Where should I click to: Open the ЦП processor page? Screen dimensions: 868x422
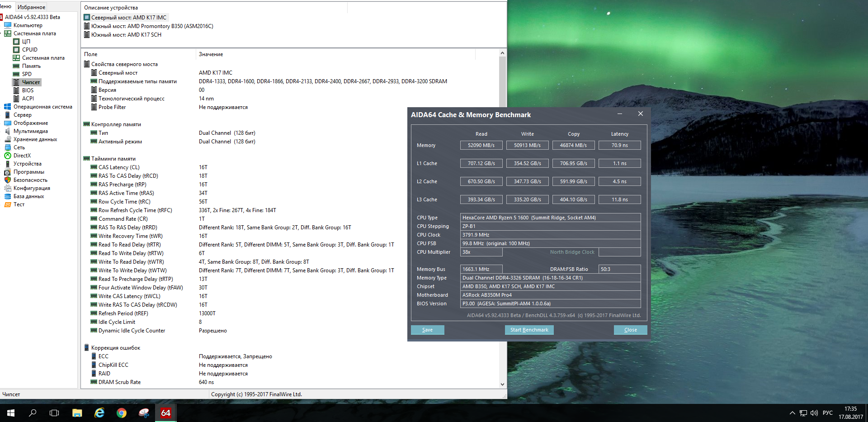click(x=26, y=42)
